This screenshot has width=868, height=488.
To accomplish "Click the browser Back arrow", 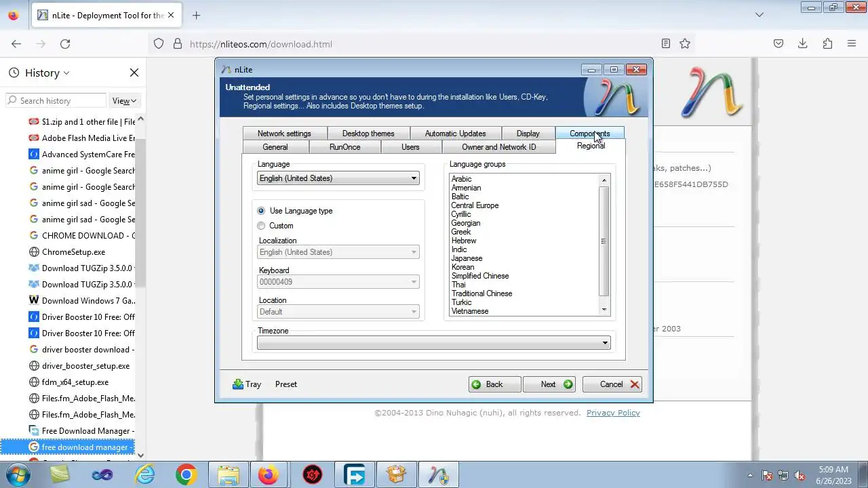I will tap(16, 43).
